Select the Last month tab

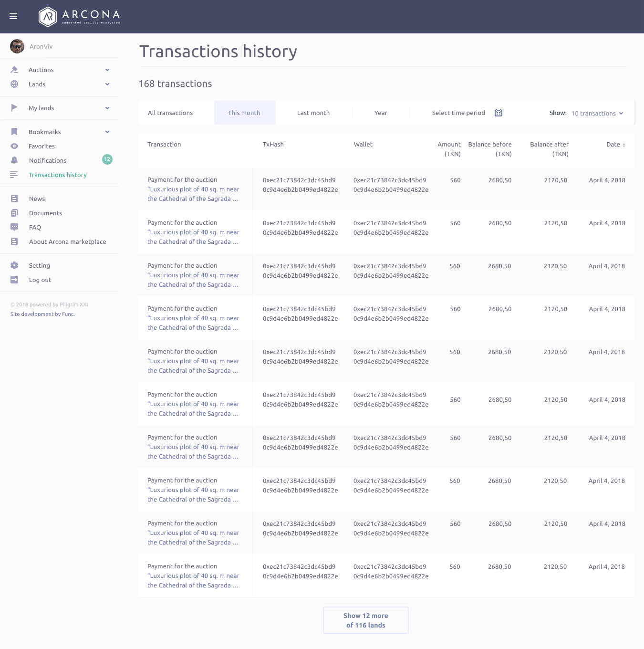click(x=313, y=113)
